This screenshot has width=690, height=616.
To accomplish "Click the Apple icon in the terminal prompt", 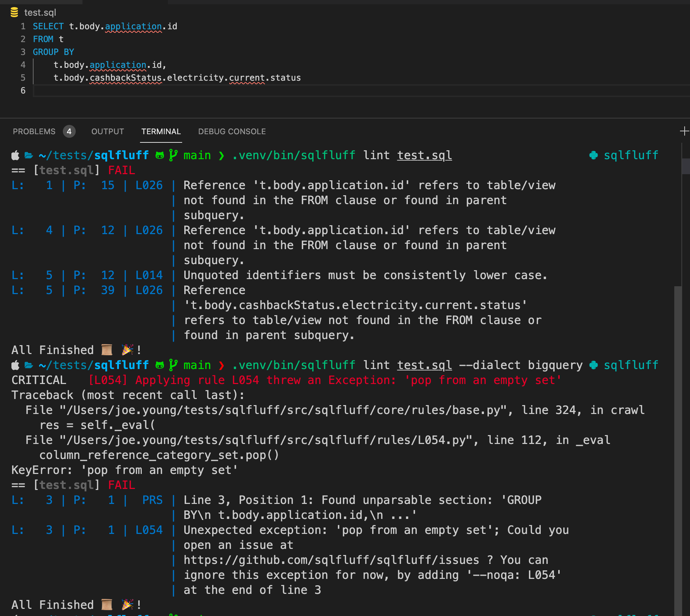I will coord(14,155).
